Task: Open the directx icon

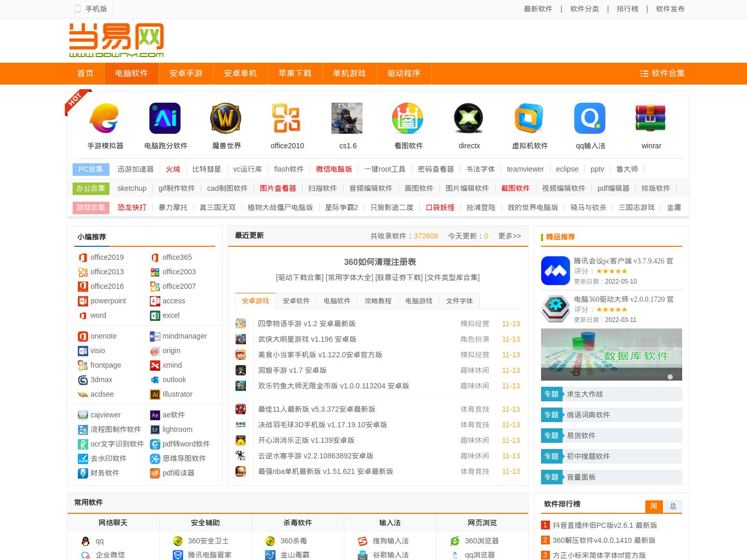Action: [x=468, y=118]
